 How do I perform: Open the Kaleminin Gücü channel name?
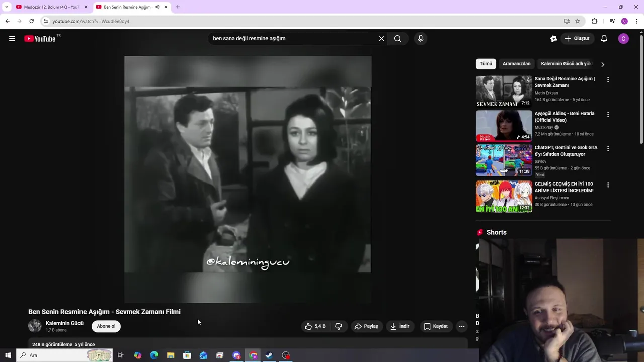(x=64, y=323)
